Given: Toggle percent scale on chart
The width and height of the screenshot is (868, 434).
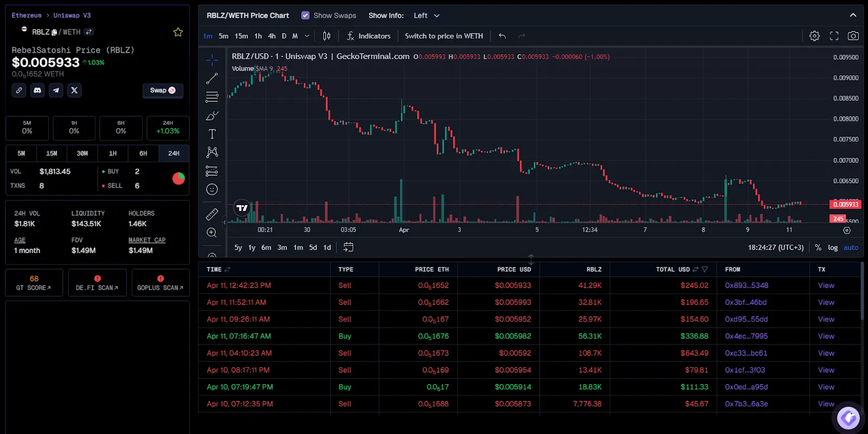Looking at the screenshot, I should [818, 247].
